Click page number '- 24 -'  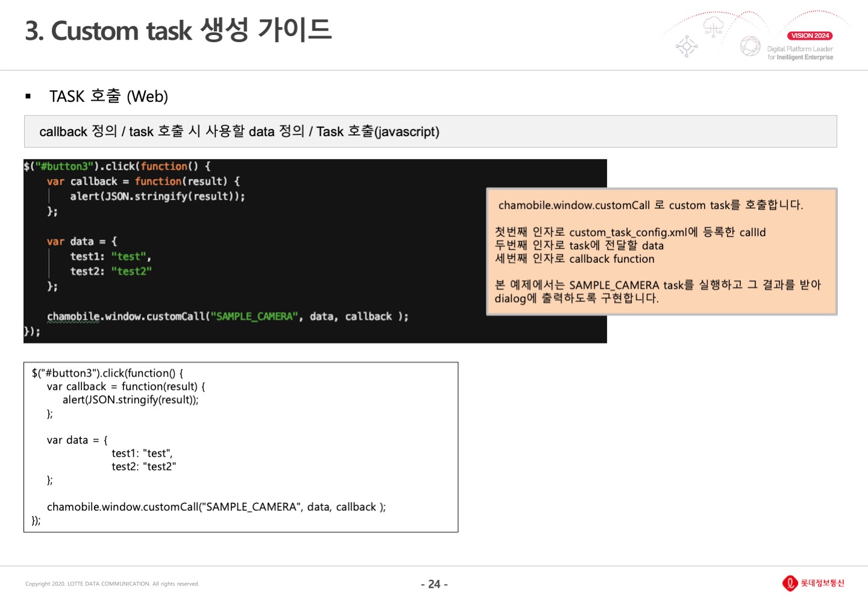tap(434, 584)
